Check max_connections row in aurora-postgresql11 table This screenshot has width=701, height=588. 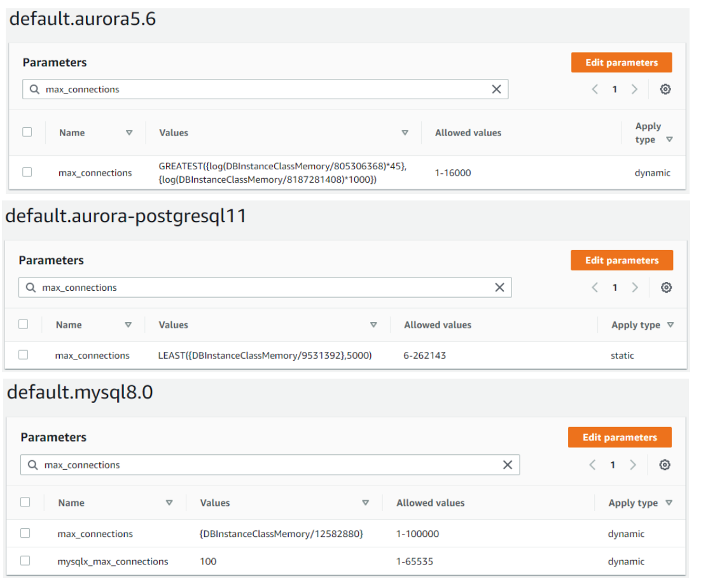click(x=24, y=354)
